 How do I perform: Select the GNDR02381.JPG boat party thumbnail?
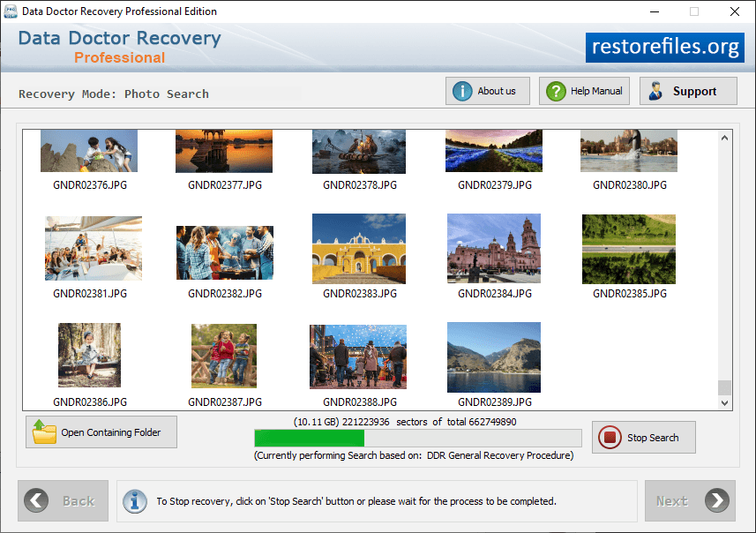[x=94, y=249]
